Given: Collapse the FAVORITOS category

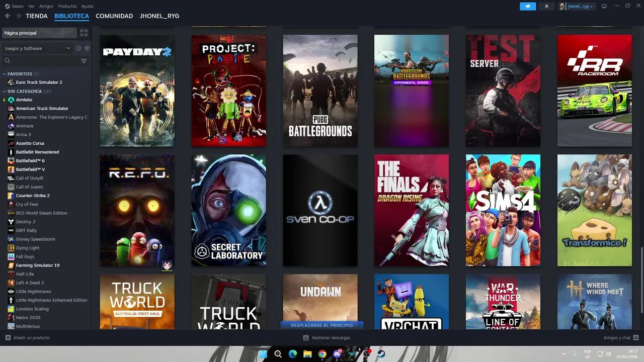Looking at the screenshot, I should 5,74.
